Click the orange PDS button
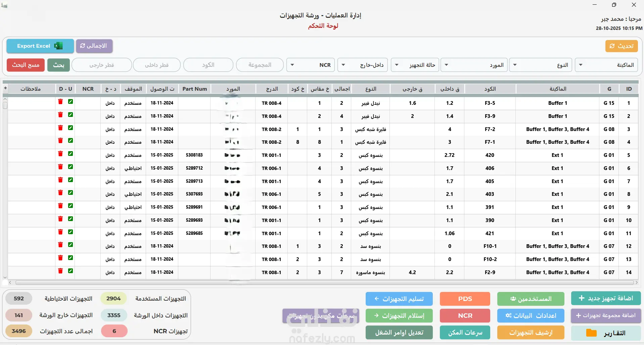 (465, 299)
